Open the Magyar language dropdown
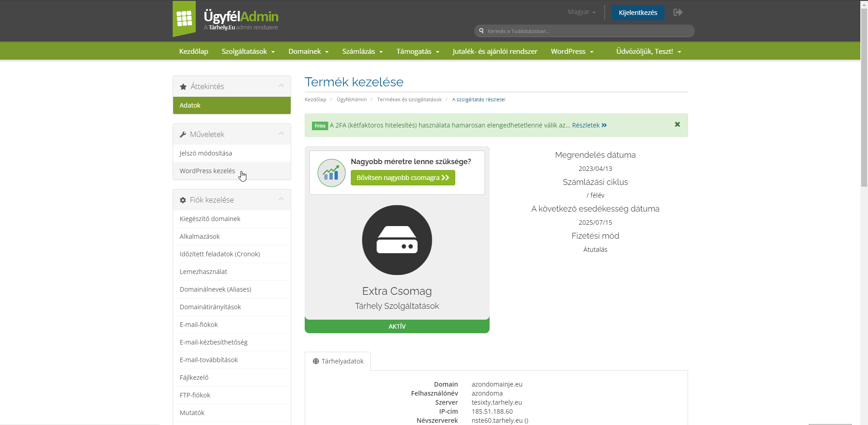 pos(581,12)
